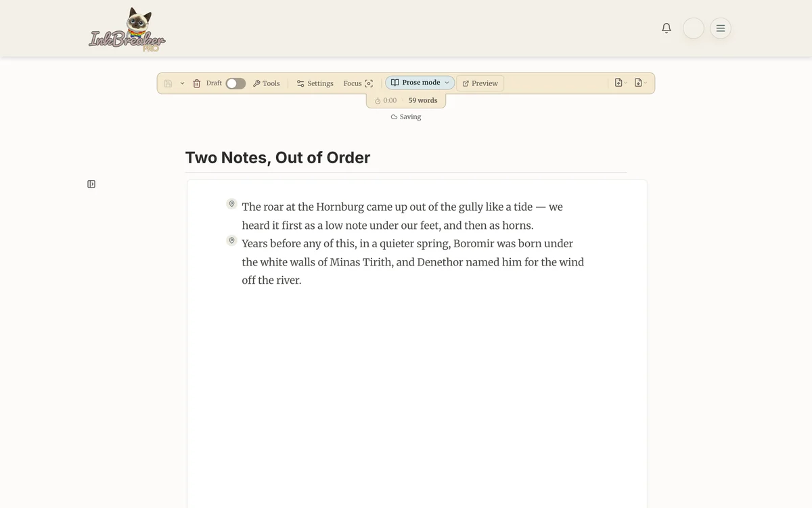Expand the save options chevron
The height and width of the screenshot is (508, 812).
coord(182,83)
